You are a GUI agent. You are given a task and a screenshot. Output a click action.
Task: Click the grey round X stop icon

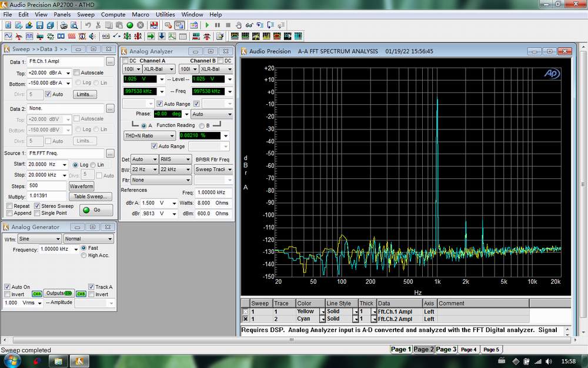coord(141,25)
